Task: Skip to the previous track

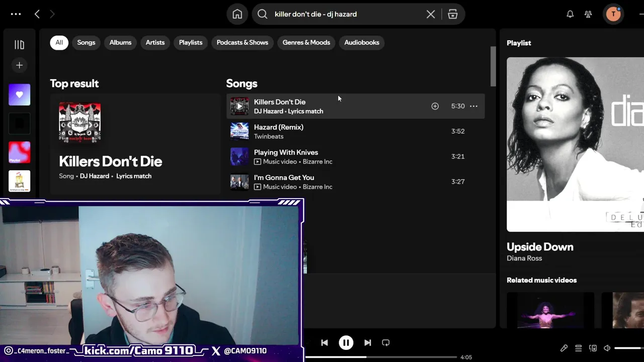Action: [325, 342]
